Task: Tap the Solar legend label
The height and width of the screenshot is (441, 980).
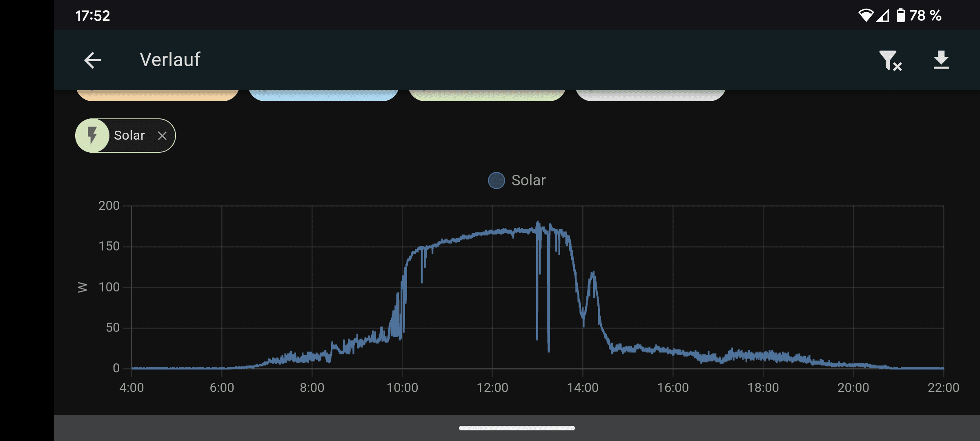Action: (528, 180)
